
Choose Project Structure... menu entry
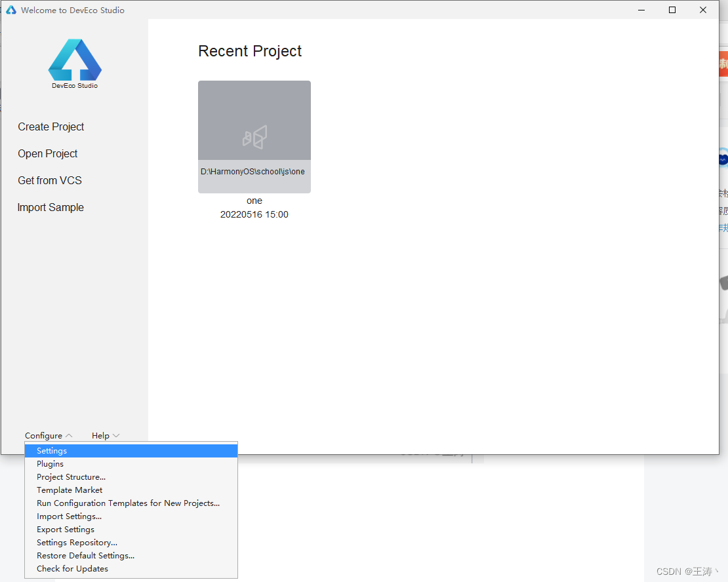pos(131,476)
